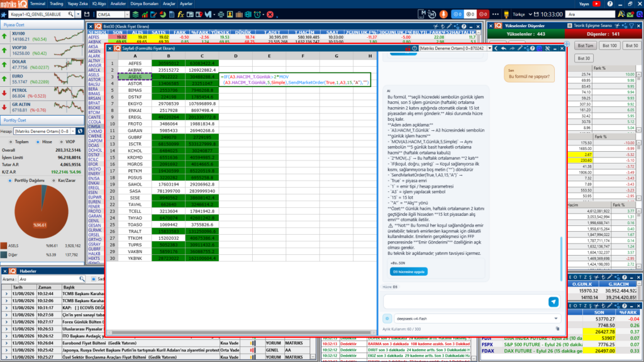Click the orange microphone icon
This screenshot has width=644, height=362.
(x=443, y=14)
